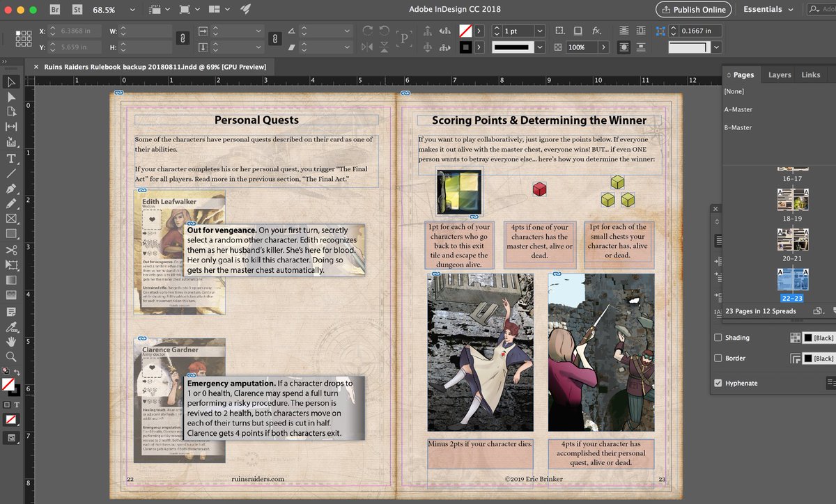Select the Line tool
This screenshot has height=504, width=836.
tap(11, 173)
